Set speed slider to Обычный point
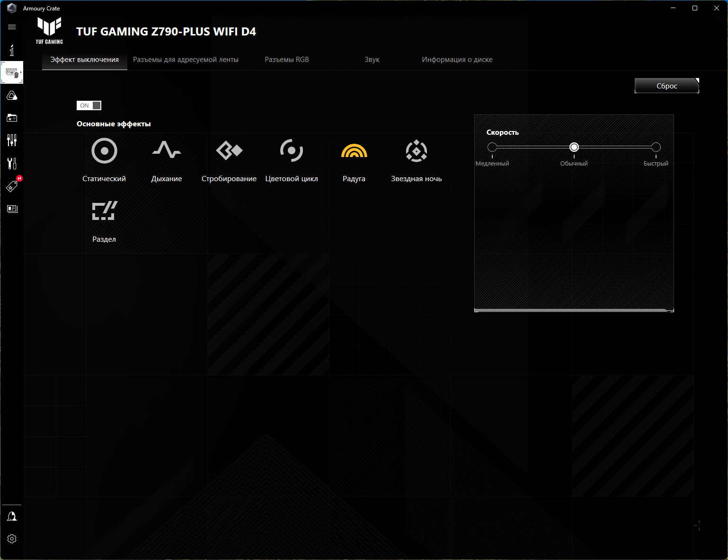728x560 pixels. (x=574, y=147)
